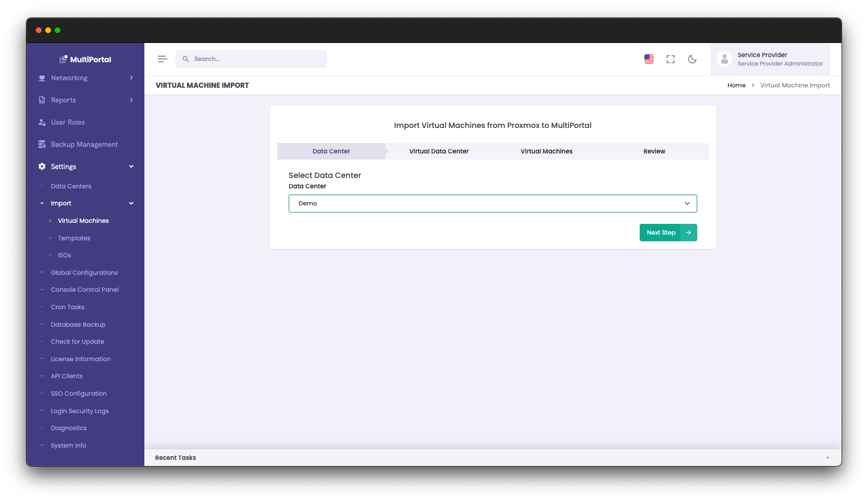Toggle dark mode with the moon icon

tap(692, 59)
